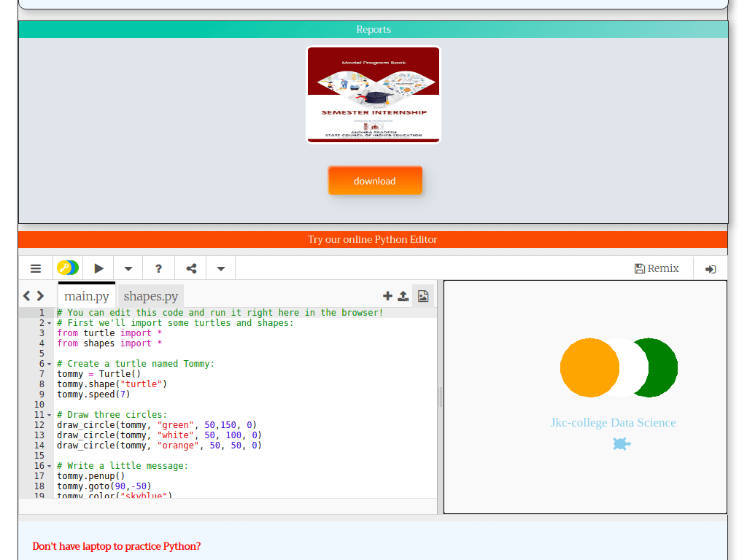Click the upload file icon
The image size is (747, 560).
pos(403,296)
